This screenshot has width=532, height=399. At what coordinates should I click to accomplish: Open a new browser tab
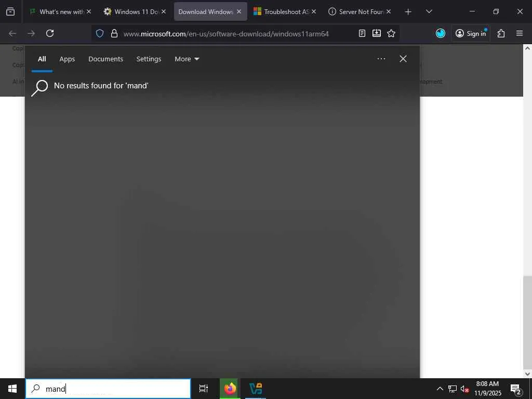coord(408,12)
